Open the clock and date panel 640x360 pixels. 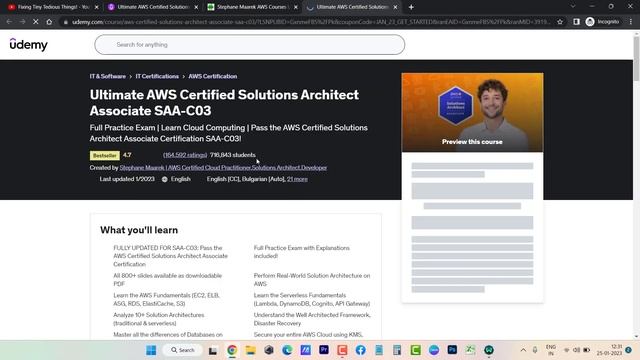[x=609, y=350]
